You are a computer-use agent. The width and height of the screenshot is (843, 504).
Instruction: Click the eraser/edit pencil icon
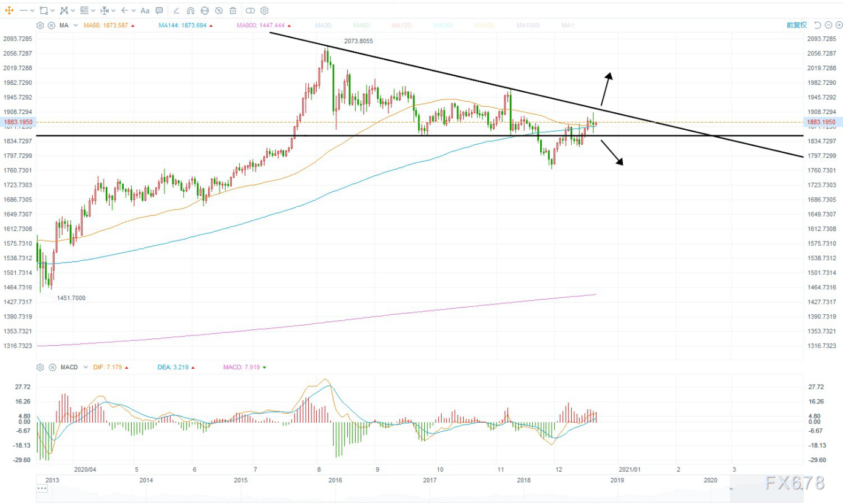(x=177, y=10)
